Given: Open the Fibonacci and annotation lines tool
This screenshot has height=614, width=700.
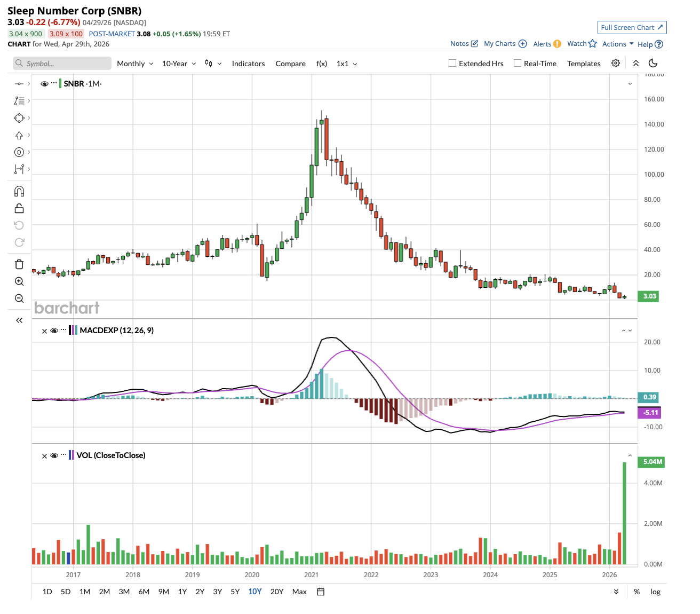Looking at the screenshot, I should tap(19, 101).
